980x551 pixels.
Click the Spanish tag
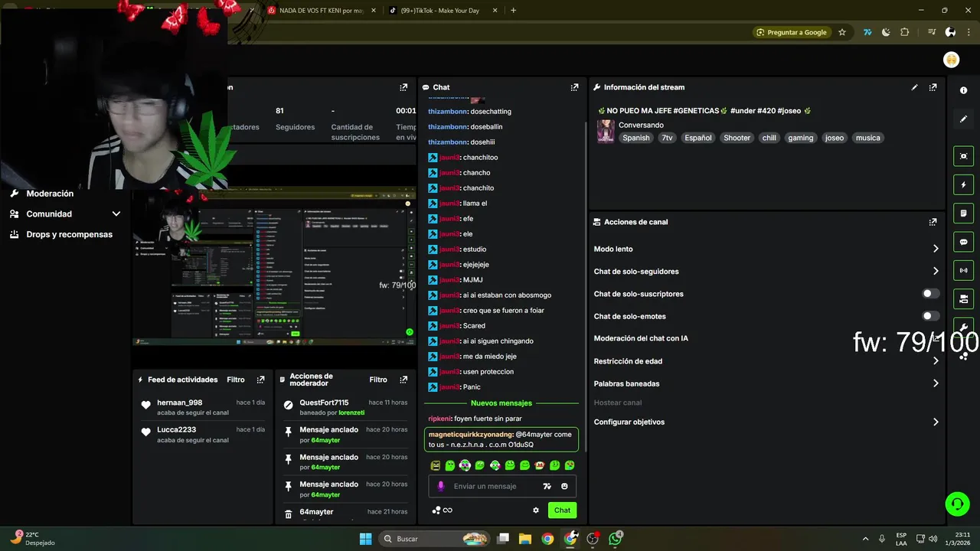pyautogui.click(x=635, y=138)
